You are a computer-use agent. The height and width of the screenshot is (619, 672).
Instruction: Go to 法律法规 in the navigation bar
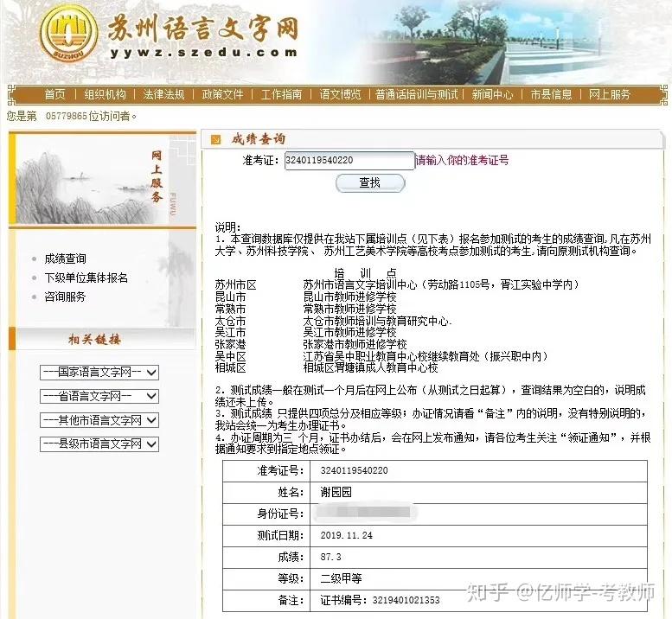tap(163, 94)
